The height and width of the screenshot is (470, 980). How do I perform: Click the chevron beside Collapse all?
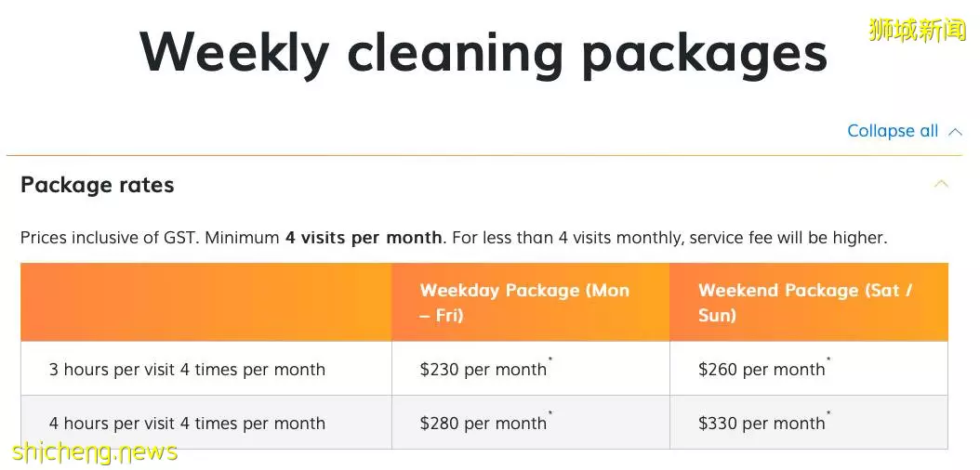pyautogui.click(x=954, y=132)
